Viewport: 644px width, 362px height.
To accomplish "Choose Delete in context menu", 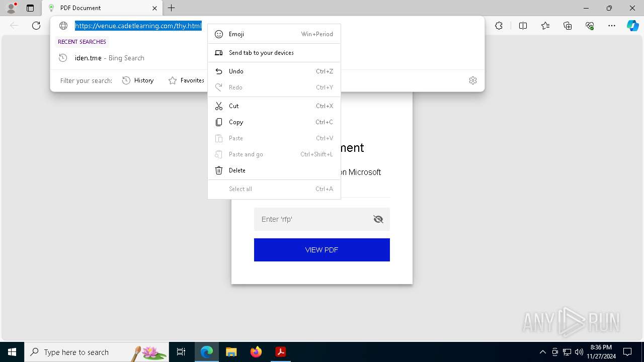I will 274,170.
